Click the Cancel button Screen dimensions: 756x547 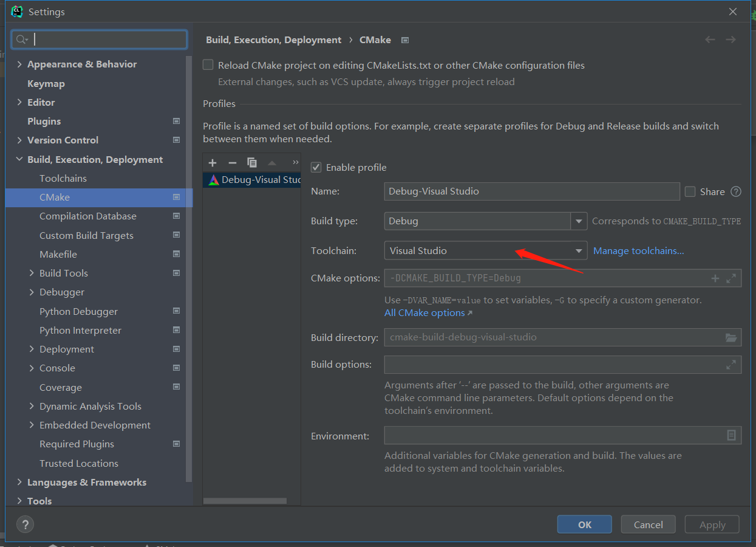[x=649, y=525]
